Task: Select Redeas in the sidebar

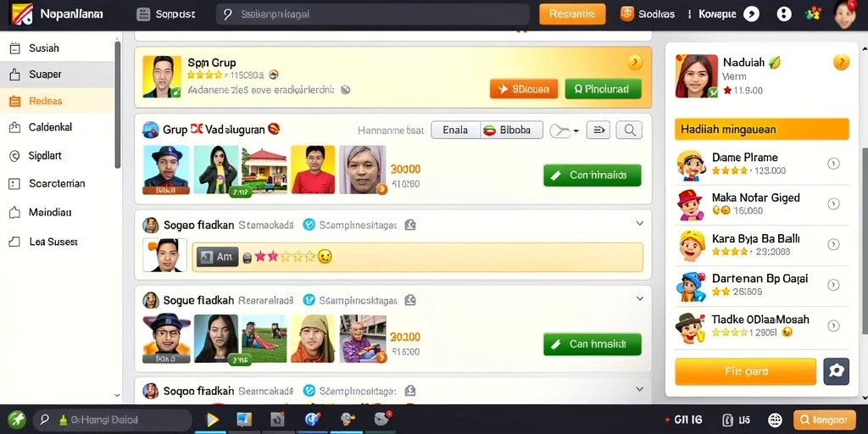Action: click(x=58, y=101)
